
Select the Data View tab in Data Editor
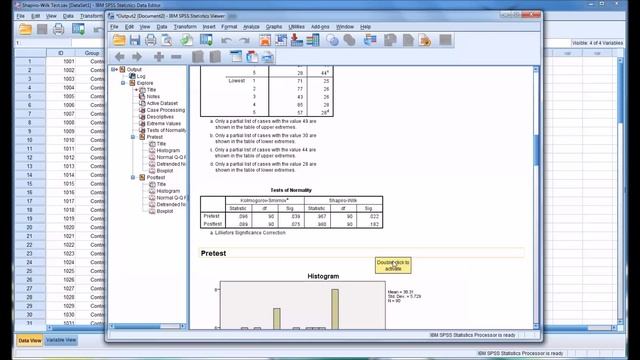tap(30, 340)
